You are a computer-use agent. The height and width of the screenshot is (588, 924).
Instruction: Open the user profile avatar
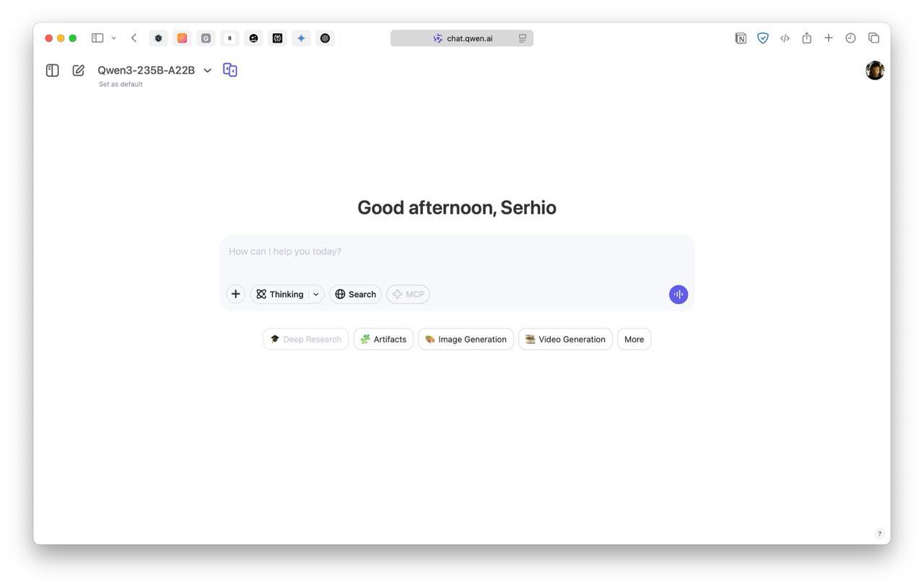coord(874,70)
